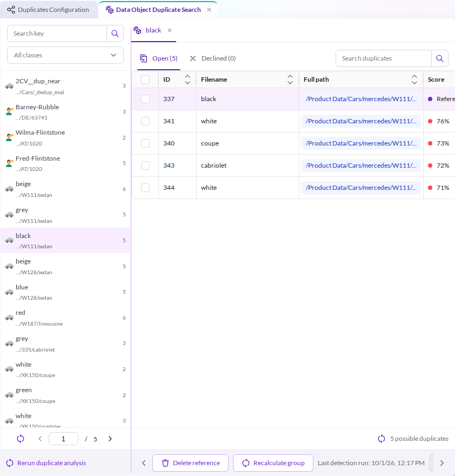Go to the previous page of the key list
The width and height of the screenshot is (455, 476).
coord(40,439)
